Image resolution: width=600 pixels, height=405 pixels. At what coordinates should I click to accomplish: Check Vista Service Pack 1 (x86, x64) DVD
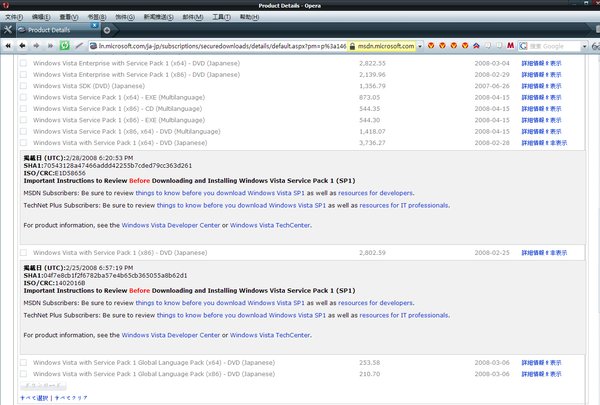click(x=23, y=131)
